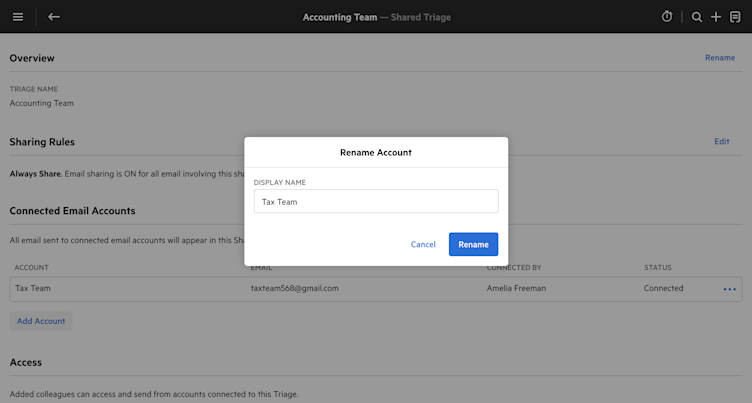Click the Rename Account dialog title

click(x=376, y=152)
